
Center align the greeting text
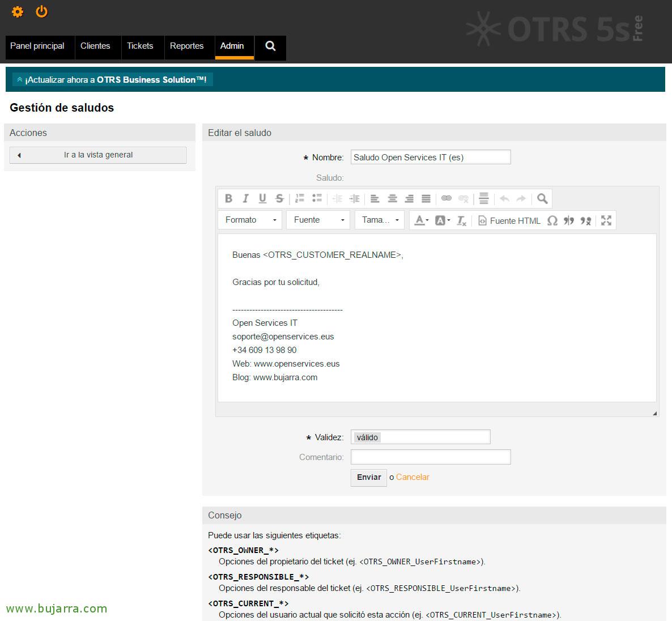click(x=392, y=198)
